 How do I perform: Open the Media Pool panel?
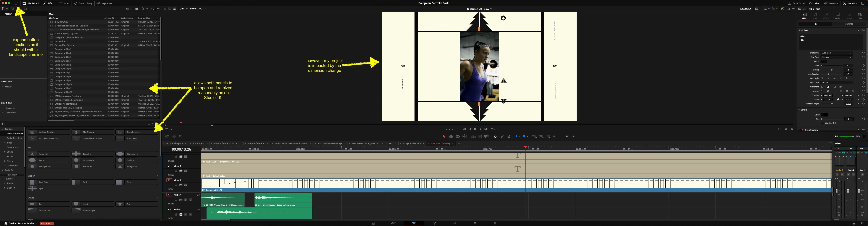pyautogui.click(x=31, y=3)
